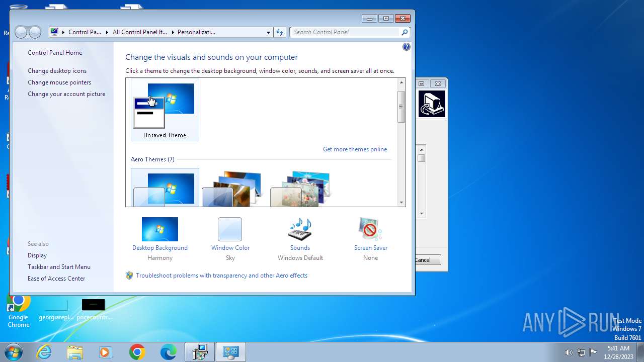The width and height of the screenshot is (644, 362).
Task: Expand the All Control Panel Items breadcrumb arrow
Action: 172,32
